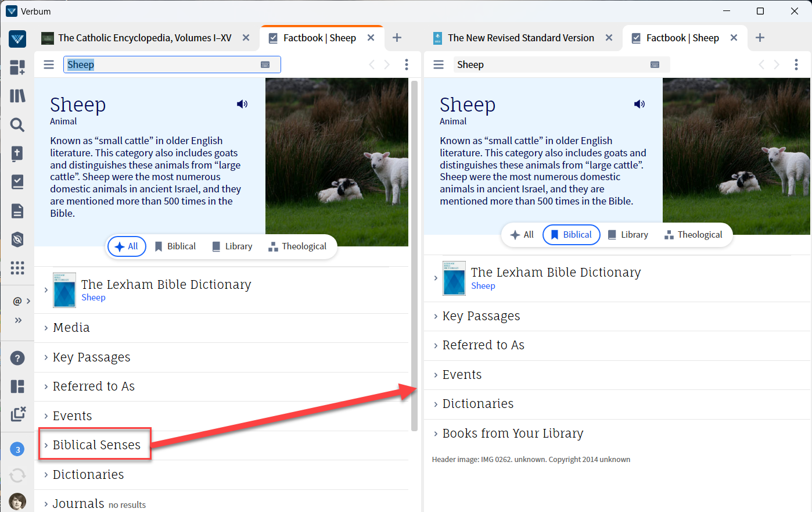Play Sheep pronunciation in left Factbook panel
Viewport: 812px width, 512px height.
[242, 104]
